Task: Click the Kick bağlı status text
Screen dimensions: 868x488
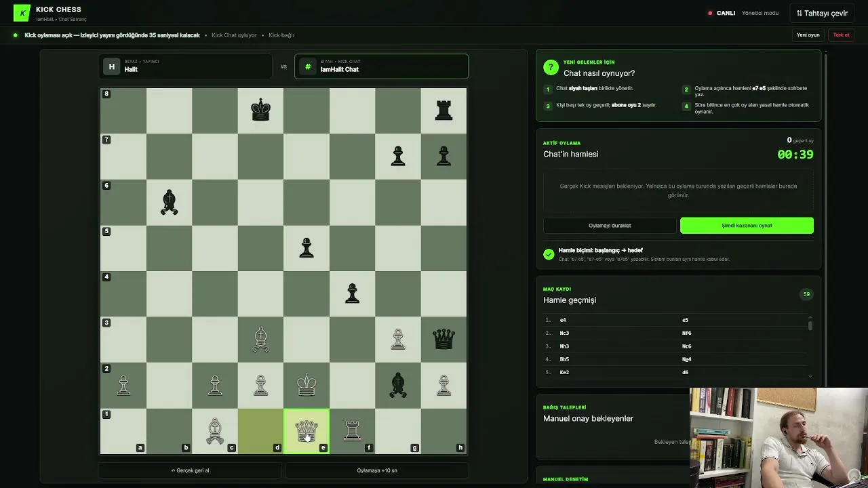Action: tap(281, 35)
